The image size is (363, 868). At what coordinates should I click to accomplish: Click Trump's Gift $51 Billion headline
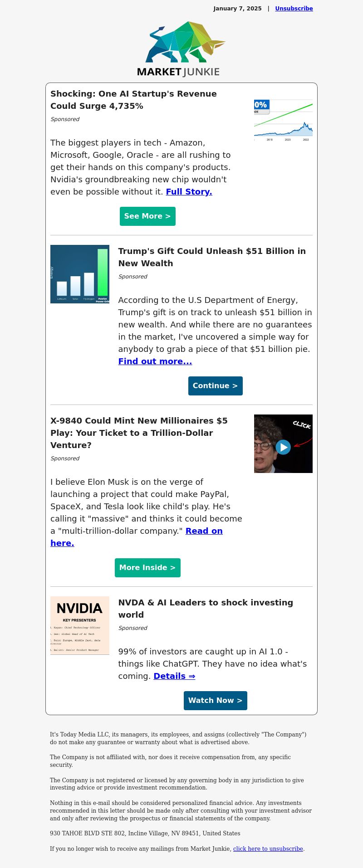tap(212, 257)
